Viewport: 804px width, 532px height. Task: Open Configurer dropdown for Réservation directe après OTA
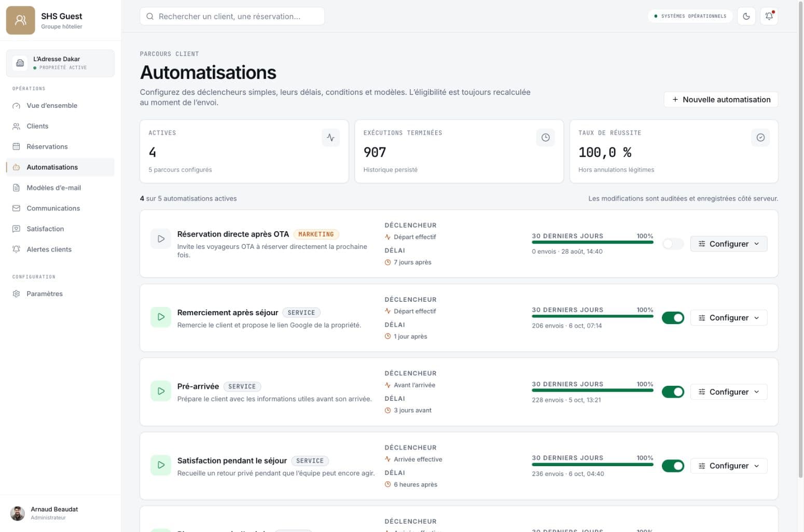coord(729,244)
